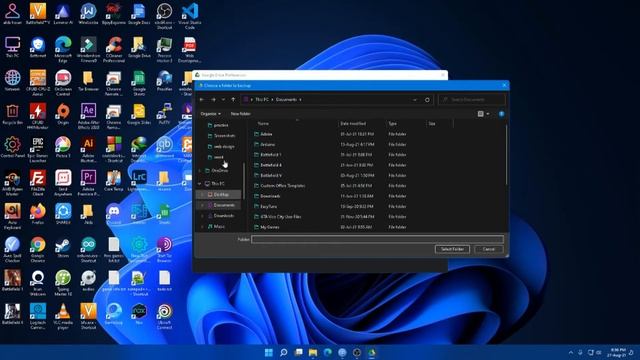Image resolution: width=640 pixels, height=360 pixels.
Task: Select the Google Docs desktop icon
Action: [x=139, y=14]
